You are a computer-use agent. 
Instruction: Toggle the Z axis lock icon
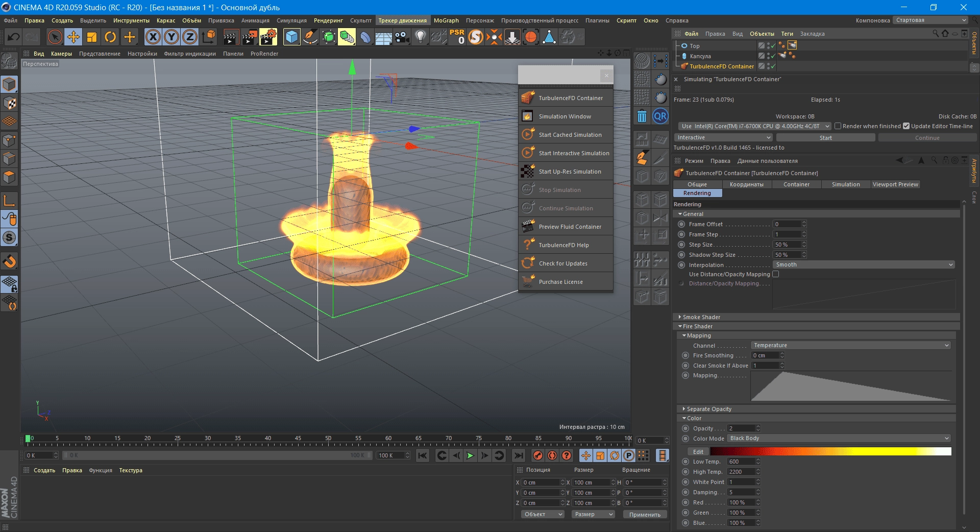point(190,37)
